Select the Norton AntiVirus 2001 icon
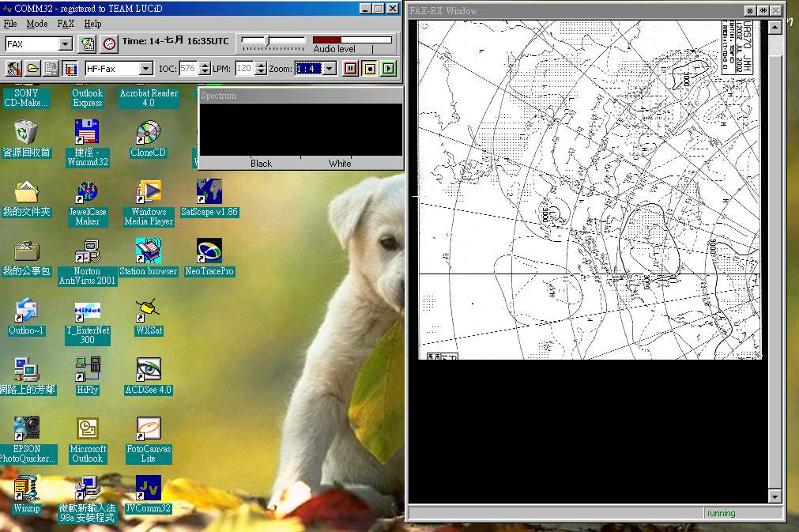This screenshot has width=799, height=532. pyautogui.click(x=87, y=262)
